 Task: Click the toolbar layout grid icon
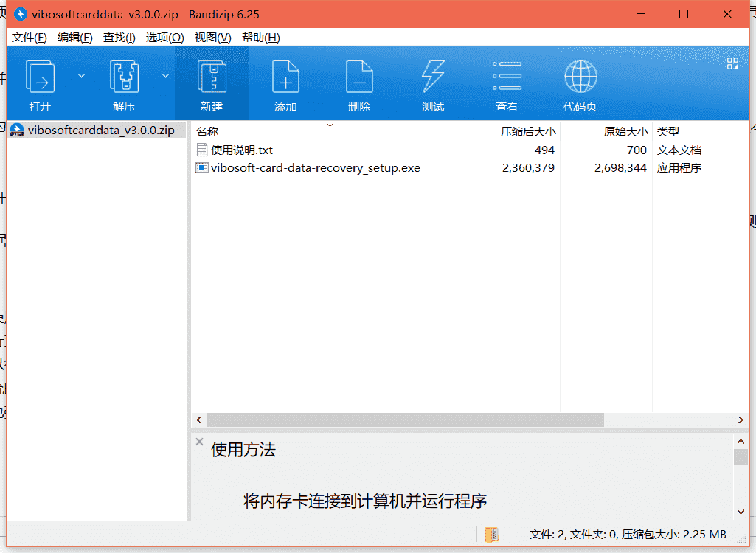[x=732, y=63]
